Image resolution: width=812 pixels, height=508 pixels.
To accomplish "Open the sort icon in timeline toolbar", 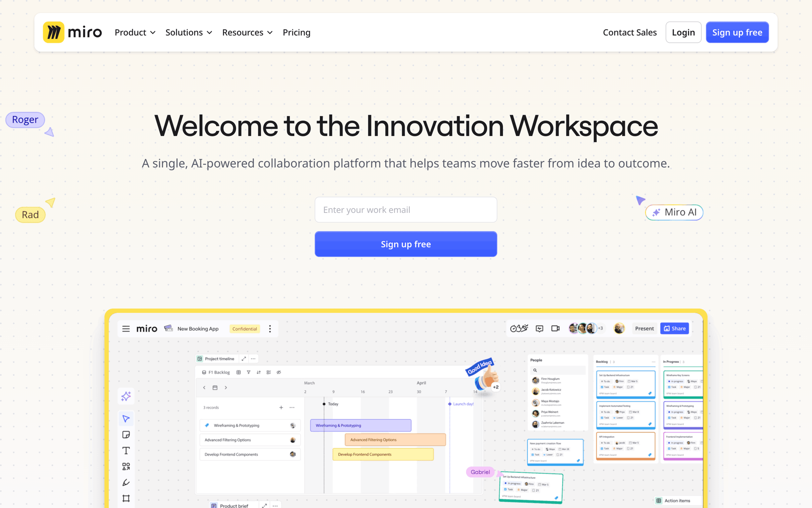I will [x=258, y=373].
